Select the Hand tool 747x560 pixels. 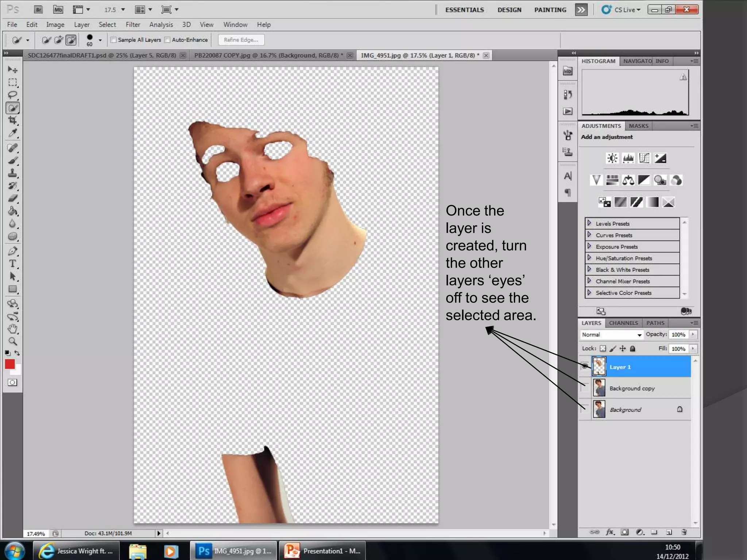(x=13, y=329)
